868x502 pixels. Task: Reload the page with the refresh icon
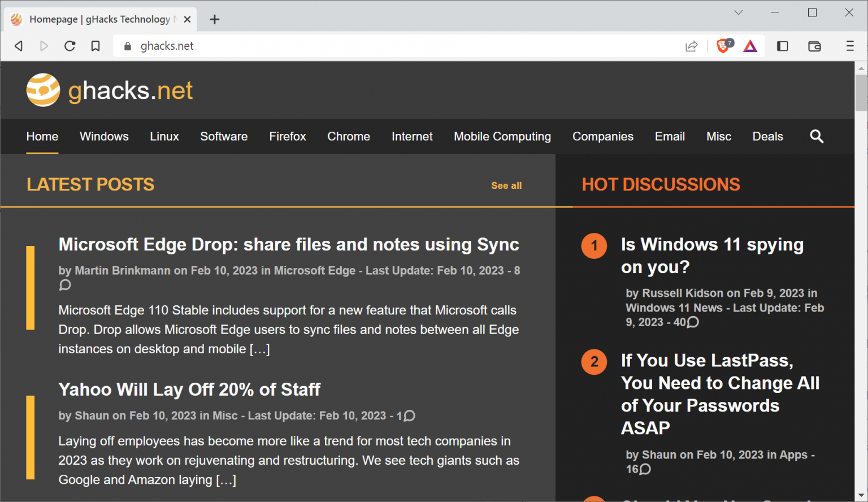coord(70,46)
